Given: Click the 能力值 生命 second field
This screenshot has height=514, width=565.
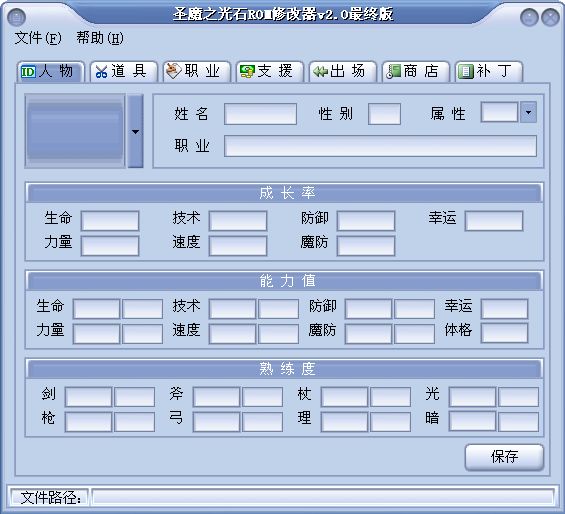Looking at the screenshot, I should [142, 309].
